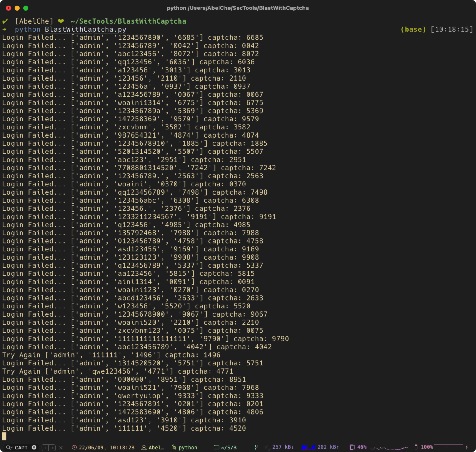Click inside the CAPT search input

pyautogui.click(x=21, y=448)
